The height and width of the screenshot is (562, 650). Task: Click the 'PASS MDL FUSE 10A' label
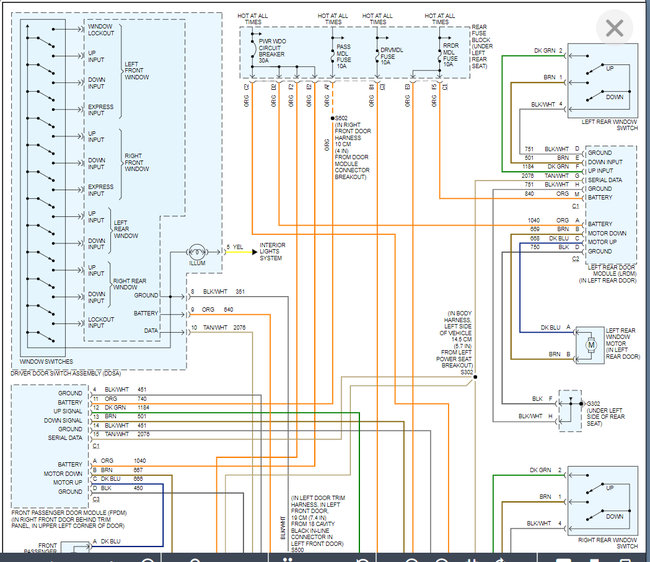[343, 56]
